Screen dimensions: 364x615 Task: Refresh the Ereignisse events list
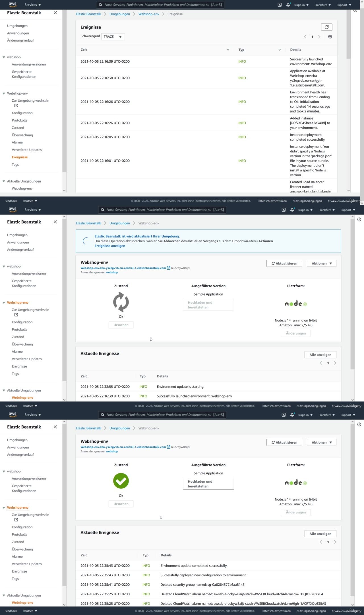326,27
